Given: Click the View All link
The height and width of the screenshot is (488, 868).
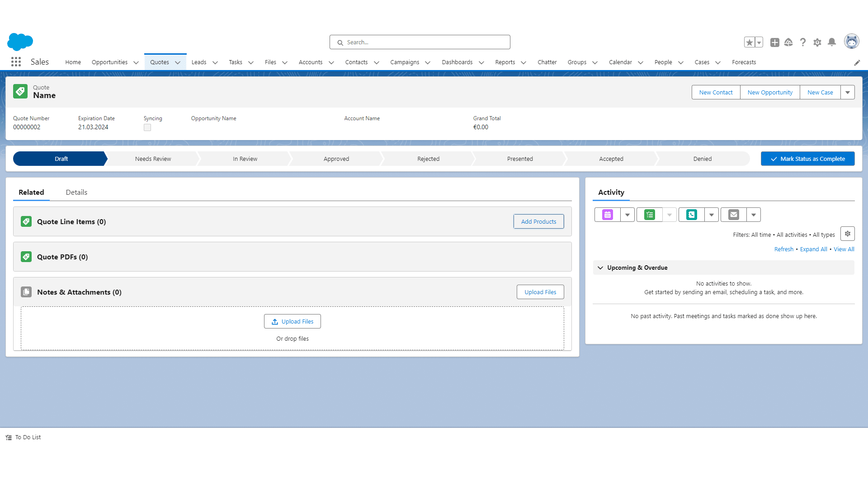Looking at the screenshot, I should point(844,249).
